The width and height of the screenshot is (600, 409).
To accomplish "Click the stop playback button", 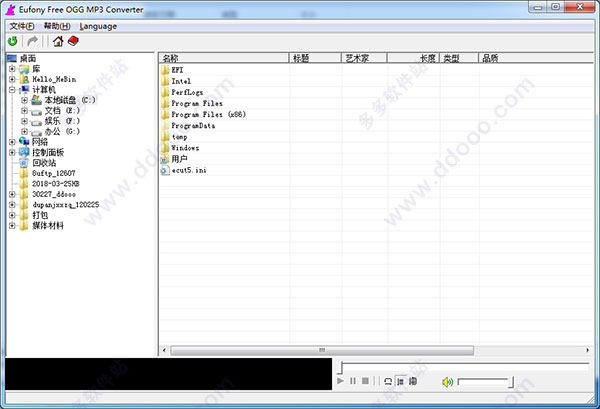I will 365,381.
